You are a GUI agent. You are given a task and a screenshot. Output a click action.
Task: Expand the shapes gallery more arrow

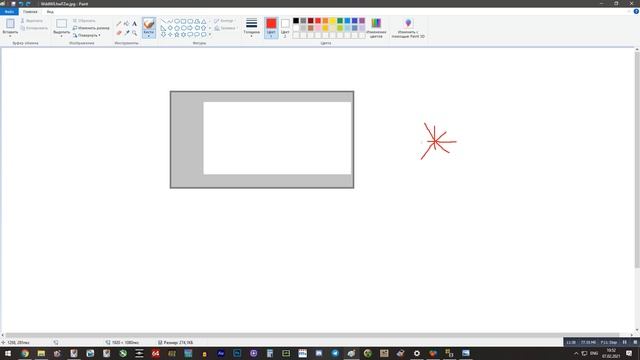click(x=210, y=34)
